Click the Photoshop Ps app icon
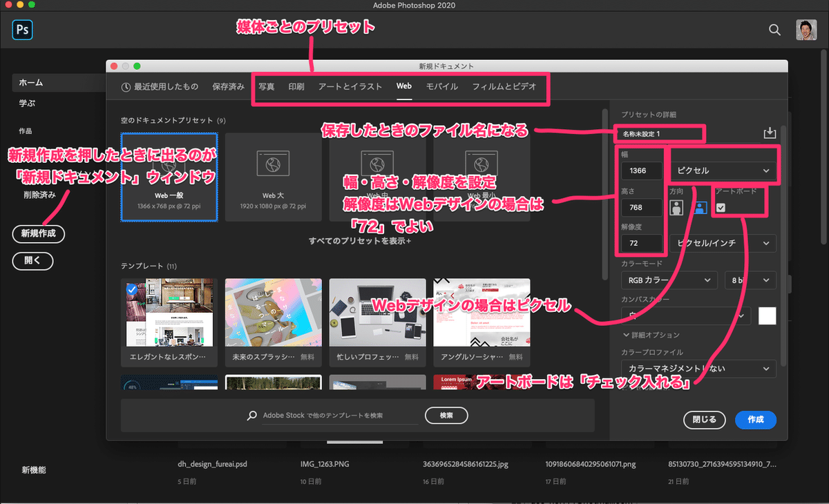Screen dimensions: 829x504 click(x=21, y=30)
